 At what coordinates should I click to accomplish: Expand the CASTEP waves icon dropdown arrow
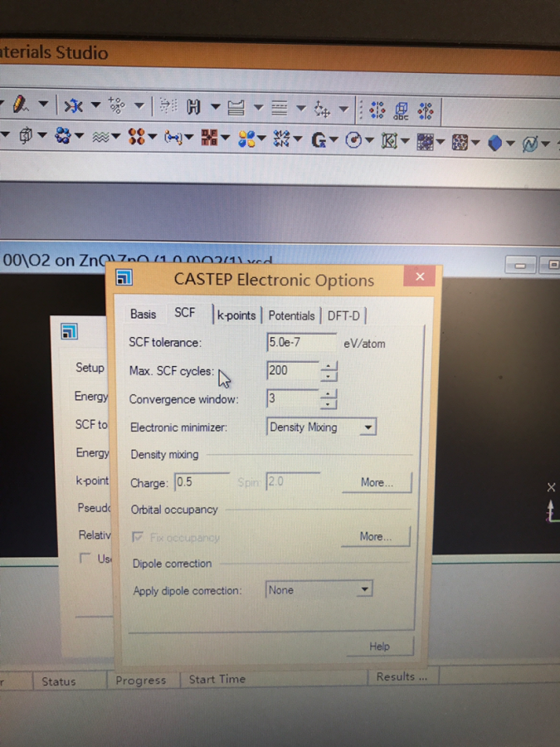tap(115, 137)
